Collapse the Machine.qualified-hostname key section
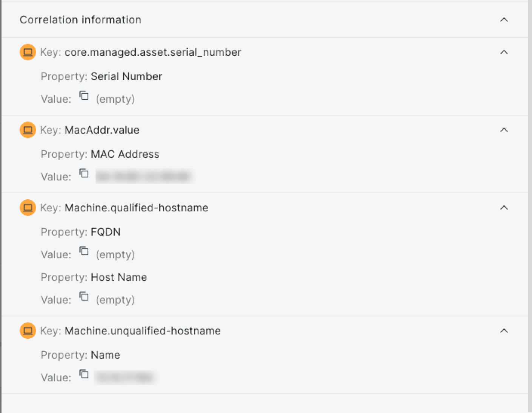532x413 pixels. click(x=504, y=208)
